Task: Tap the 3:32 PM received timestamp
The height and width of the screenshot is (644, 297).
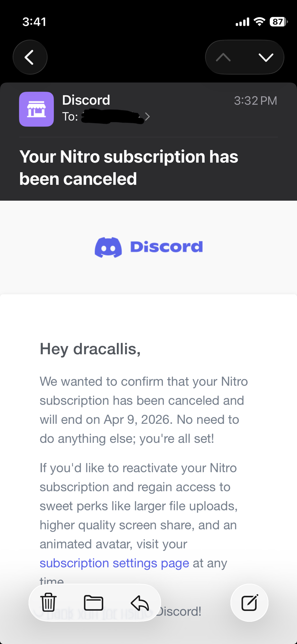Action: (255, 101)
